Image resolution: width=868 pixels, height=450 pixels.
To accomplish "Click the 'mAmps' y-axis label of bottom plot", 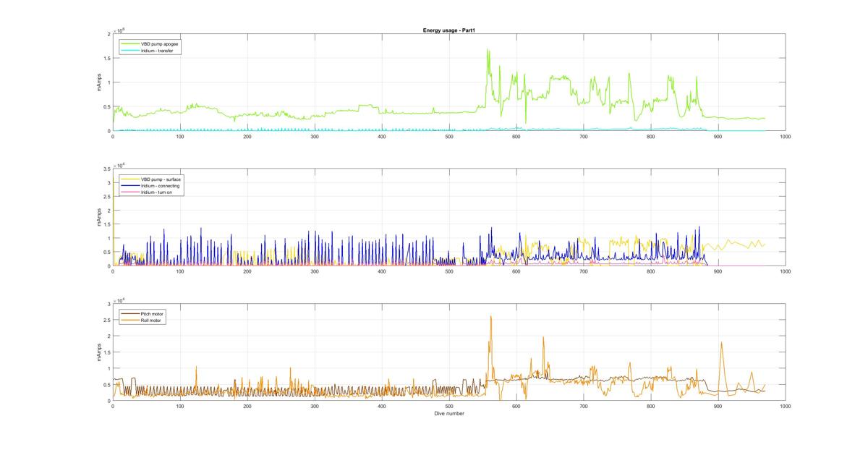I will 99,352.
